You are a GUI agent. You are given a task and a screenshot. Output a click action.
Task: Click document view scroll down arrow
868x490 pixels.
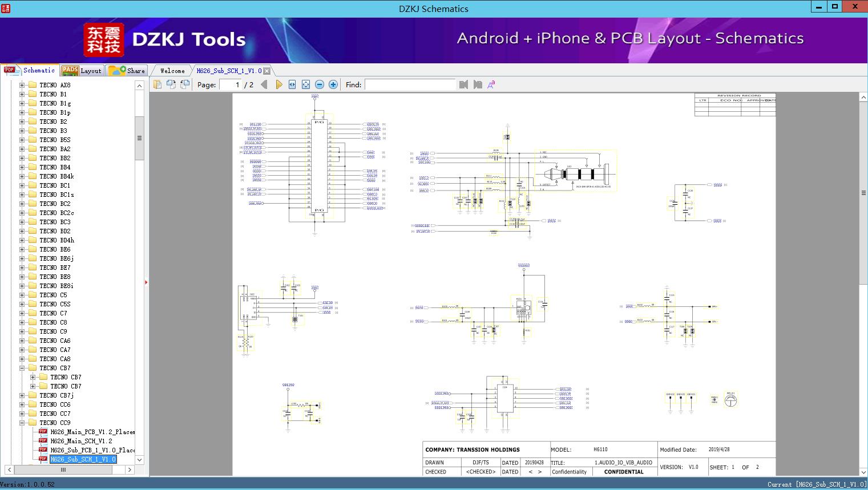pyautogui.click(x=863, y=472)
